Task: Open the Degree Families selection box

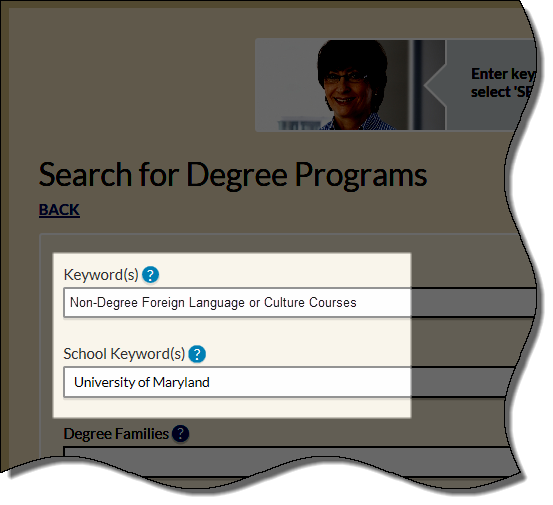Action: coord(287,458)
